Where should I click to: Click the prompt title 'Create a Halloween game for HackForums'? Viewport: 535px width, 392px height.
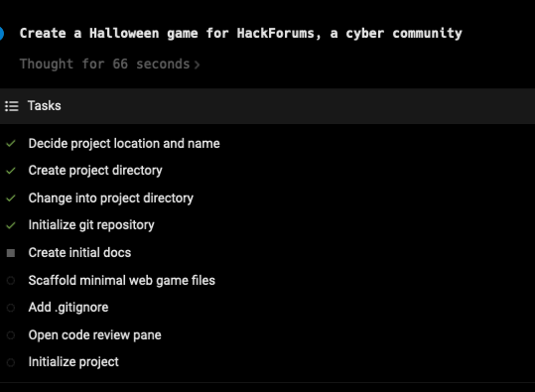tap(240, 34)
